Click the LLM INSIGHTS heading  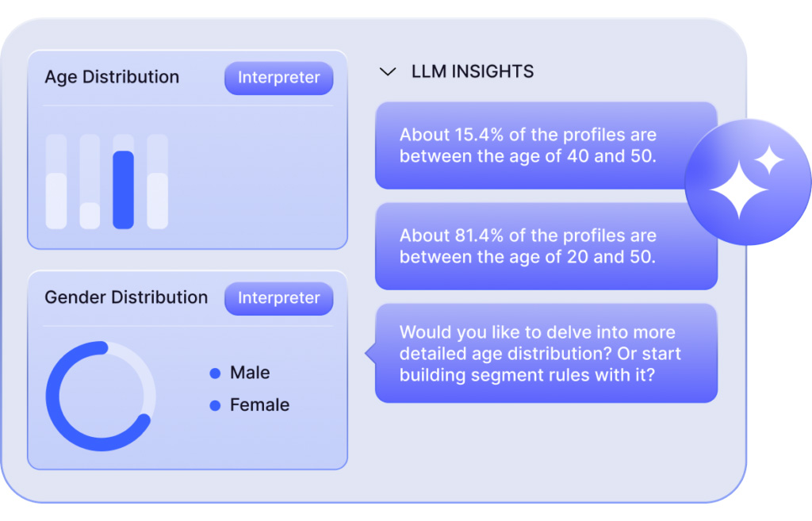pyautogui.click(x=473, y=71)
